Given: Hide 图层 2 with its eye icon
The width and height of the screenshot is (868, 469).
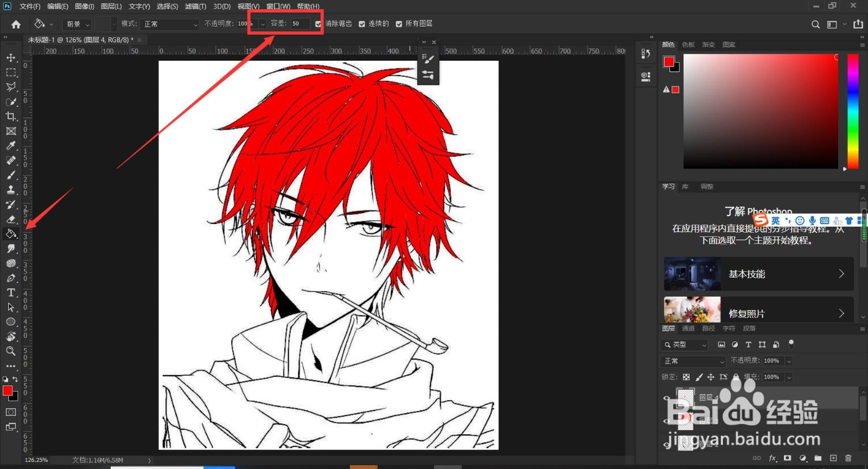Looking at the screenshot, I should (667, 444).
